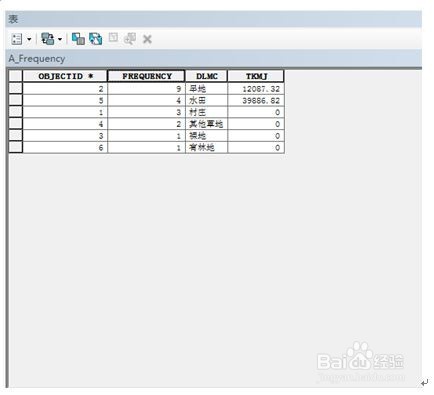Click the Zoom To Selected icon
The image size is (434, 395).
130,39
